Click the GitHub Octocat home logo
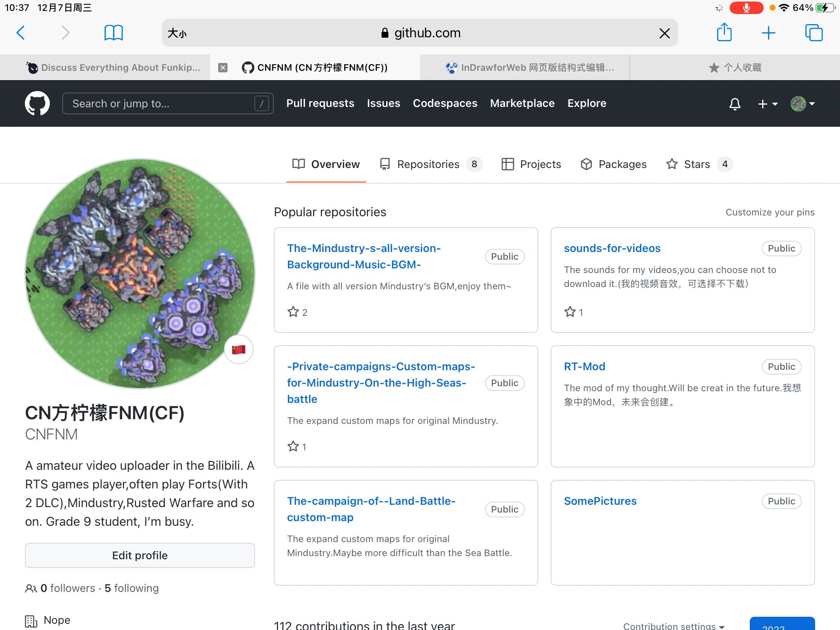840x630 pixels. pos(37,103)
